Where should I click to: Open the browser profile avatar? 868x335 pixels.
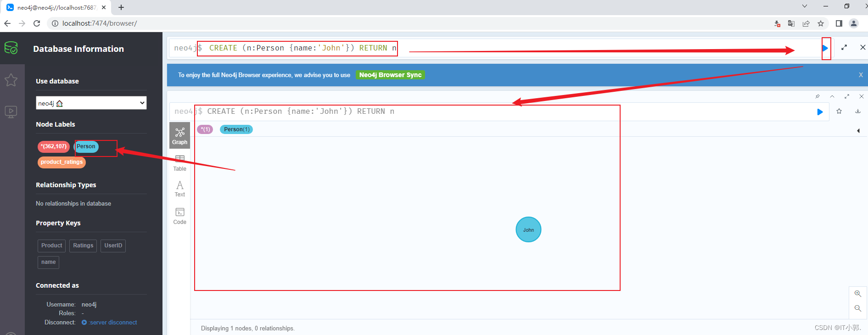click(854, 23)
